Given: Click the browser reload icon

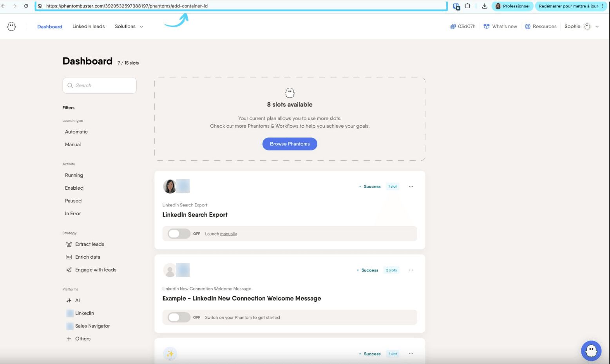Looking at the screenshot, I should 26,6.
